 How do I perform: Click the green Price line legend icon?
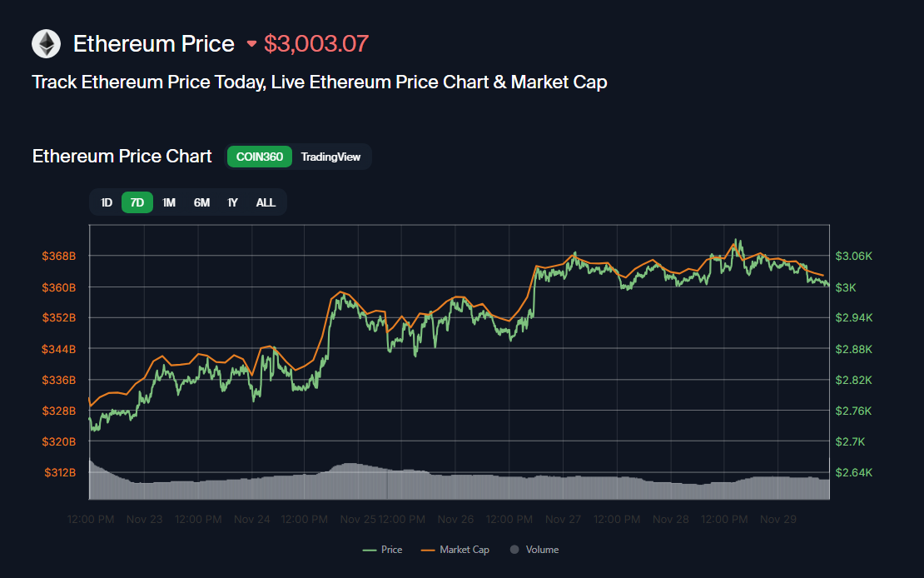point(370,550)
